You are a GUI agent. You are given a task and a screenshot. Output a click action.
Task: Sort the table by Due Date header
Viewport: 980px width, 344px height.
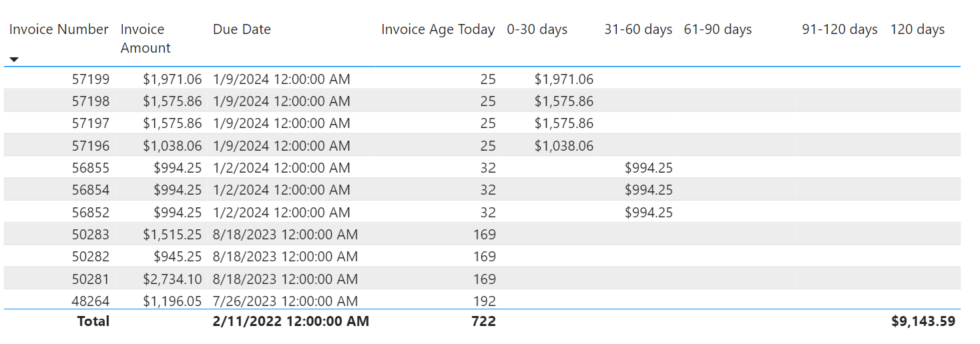(x=242, y=29)
